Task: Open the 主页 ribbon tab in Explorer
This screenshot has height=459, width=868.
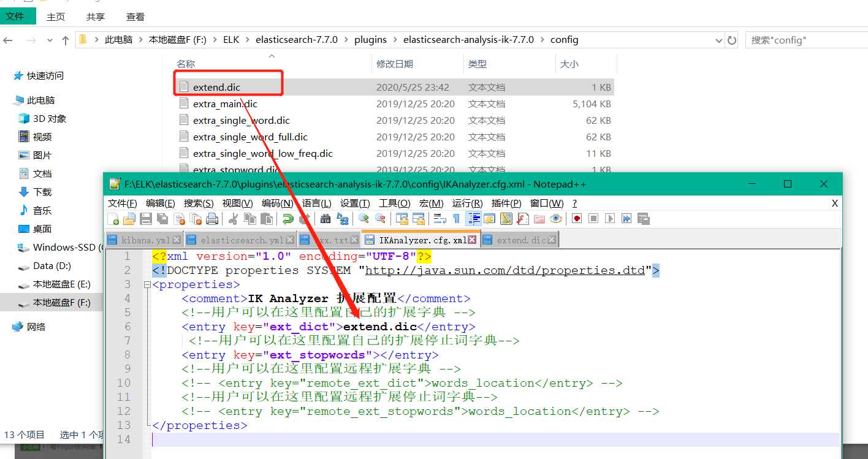Action: (x=56, y=17)
